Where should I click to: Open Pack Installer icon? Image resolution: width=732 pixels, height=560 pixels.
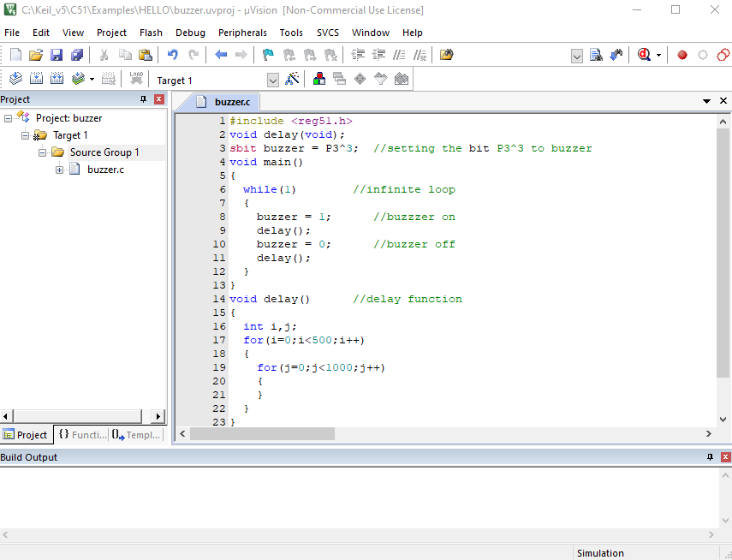click(402, 79)
